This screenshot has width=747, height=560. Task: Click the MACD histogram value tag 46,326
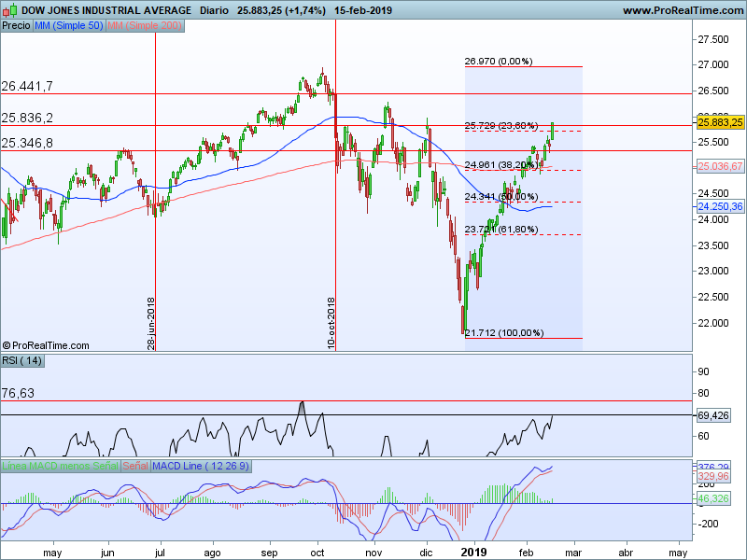coord(713,498)
